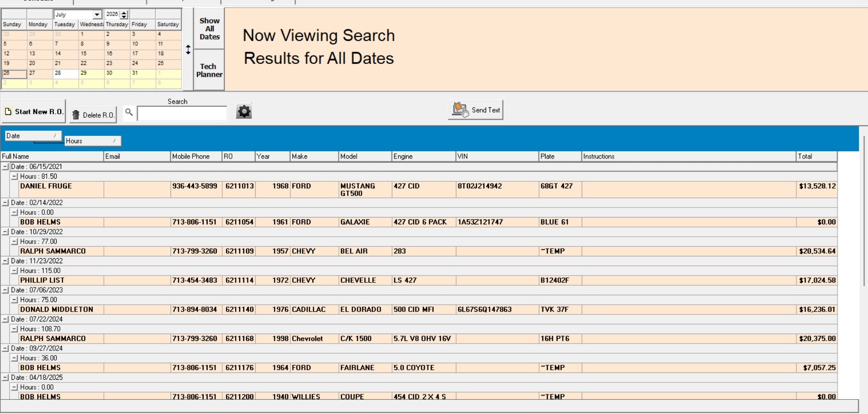Click RO number 6211054
Screen dimensions: 868x414
pyautogui.click(x=239, y=222)
